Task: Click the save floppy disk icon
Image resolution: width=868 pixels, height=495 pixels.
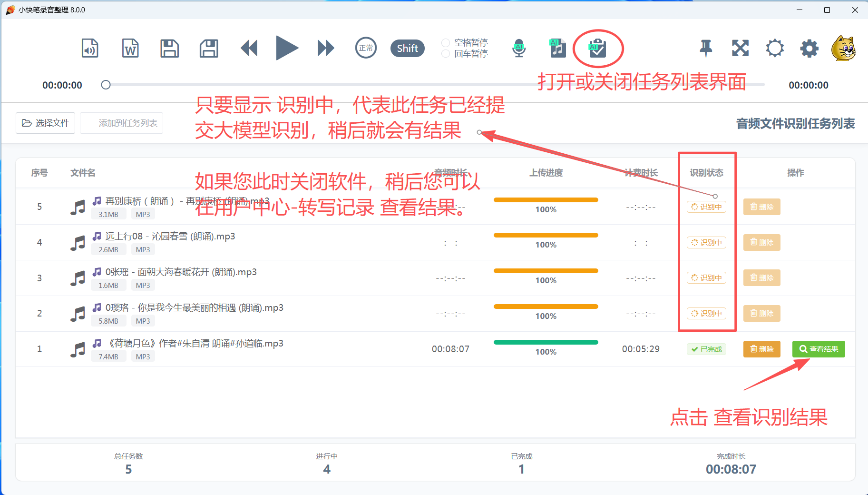Action: (169, 48)
